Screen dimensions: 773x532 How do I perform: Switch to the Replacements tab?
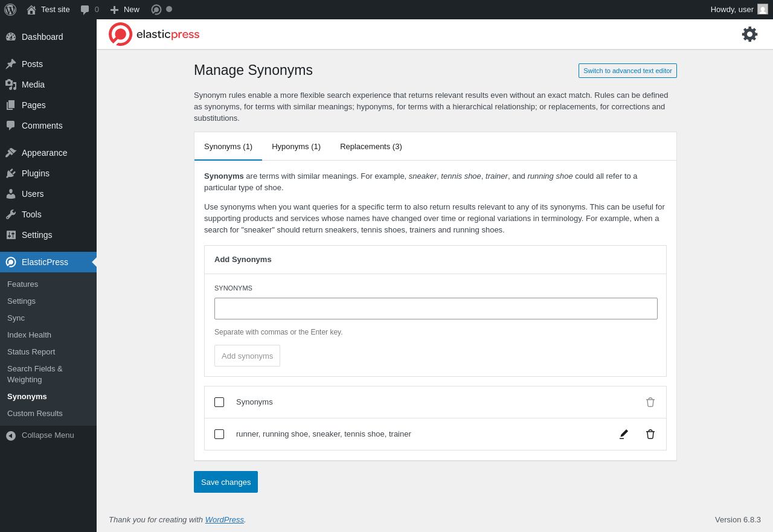pos(371,147)
